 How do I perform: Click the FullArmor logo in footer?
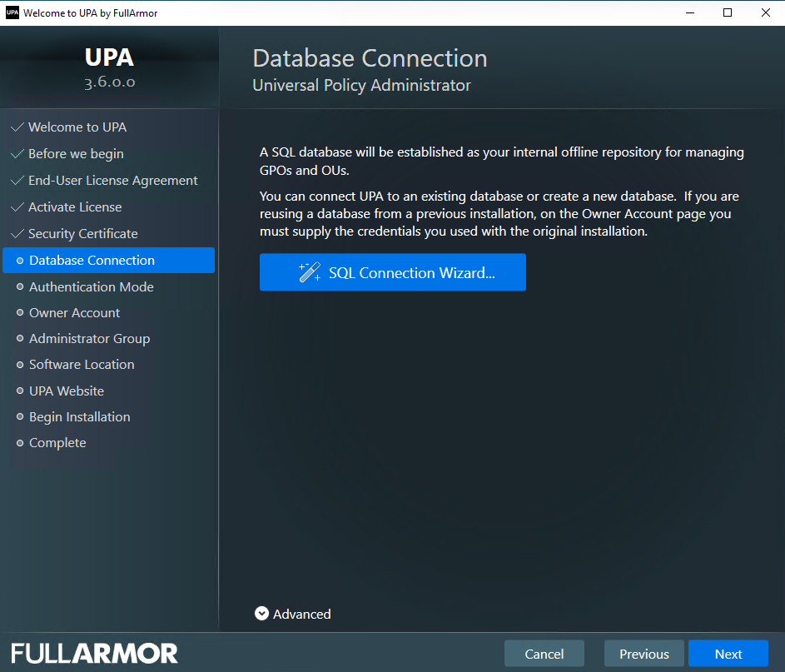tap(94, 653)
